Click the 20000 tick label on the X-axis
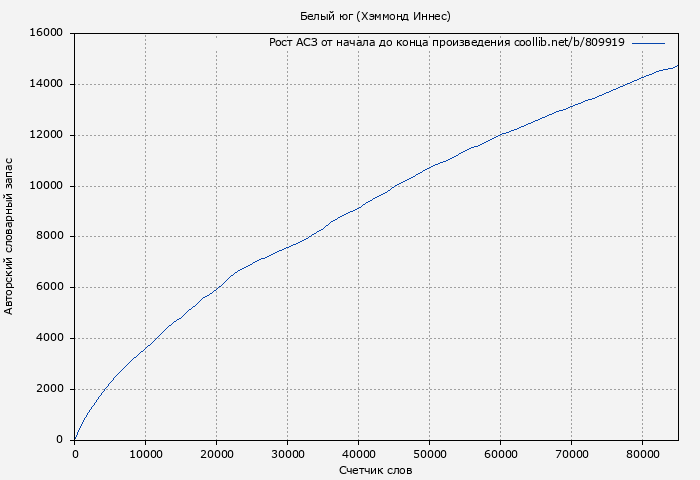 (216, 453)
